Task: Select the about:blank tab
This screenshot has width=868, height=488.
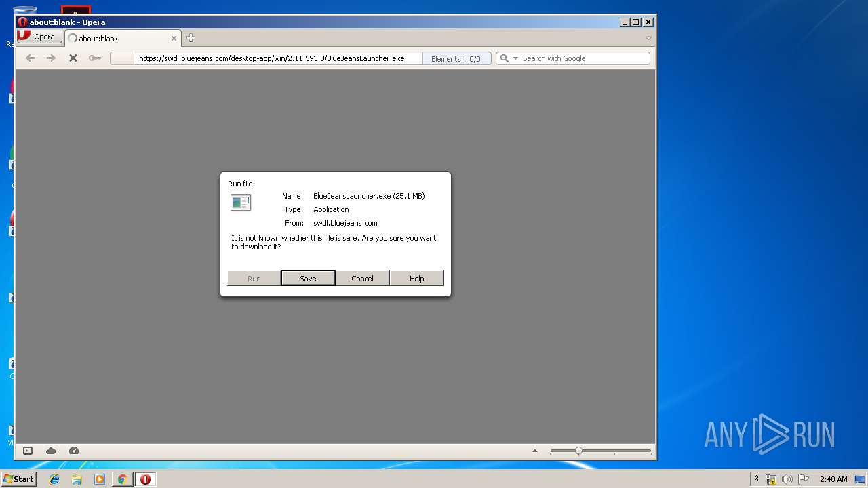Action: pos(122,39)
